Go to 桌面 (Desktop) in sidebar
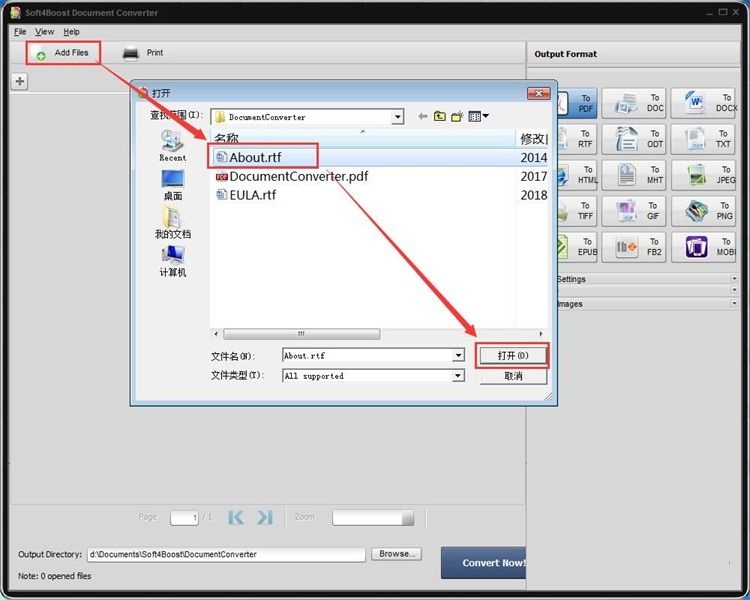Screen dimensions: 750x600 [173, 185]
